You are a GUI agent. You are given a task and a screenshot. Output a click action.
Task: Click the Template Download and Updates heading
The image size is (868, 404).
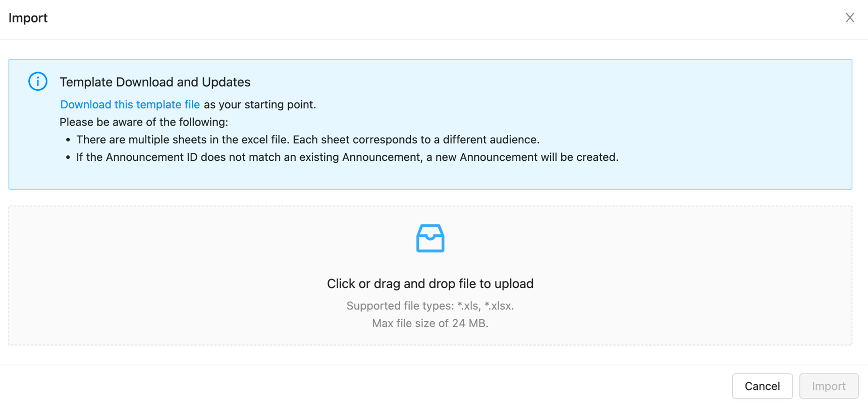155,82
